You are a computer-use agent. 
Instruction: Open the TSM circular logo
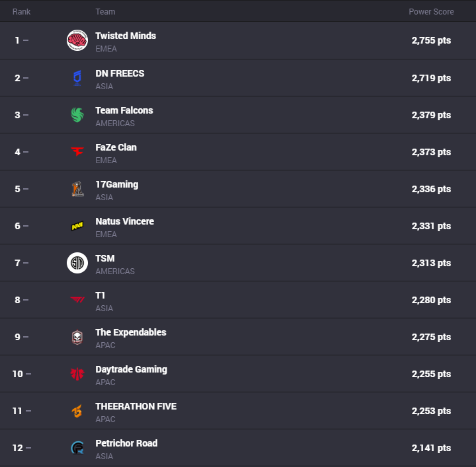(77, 263)
